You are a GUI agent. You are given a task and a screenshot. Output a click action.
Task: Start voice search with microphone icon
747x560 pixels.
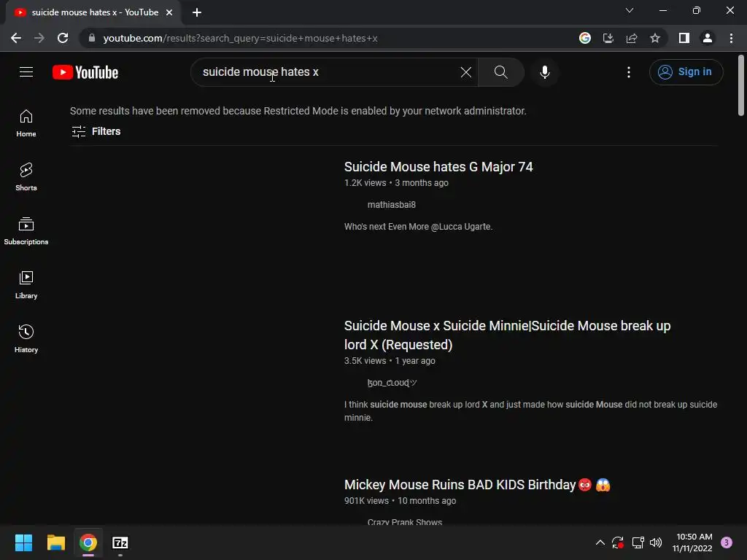click(545, 72)
